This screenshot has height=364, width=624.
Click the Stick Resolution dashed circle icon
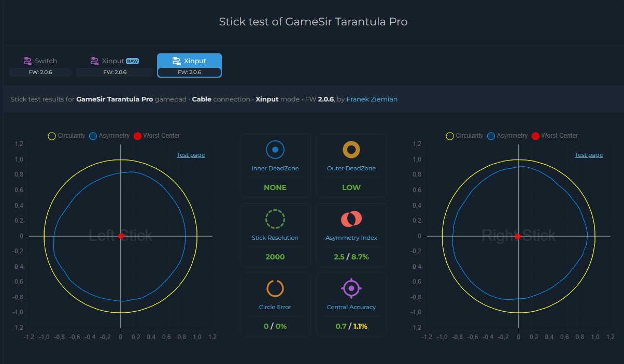[275, 219]
